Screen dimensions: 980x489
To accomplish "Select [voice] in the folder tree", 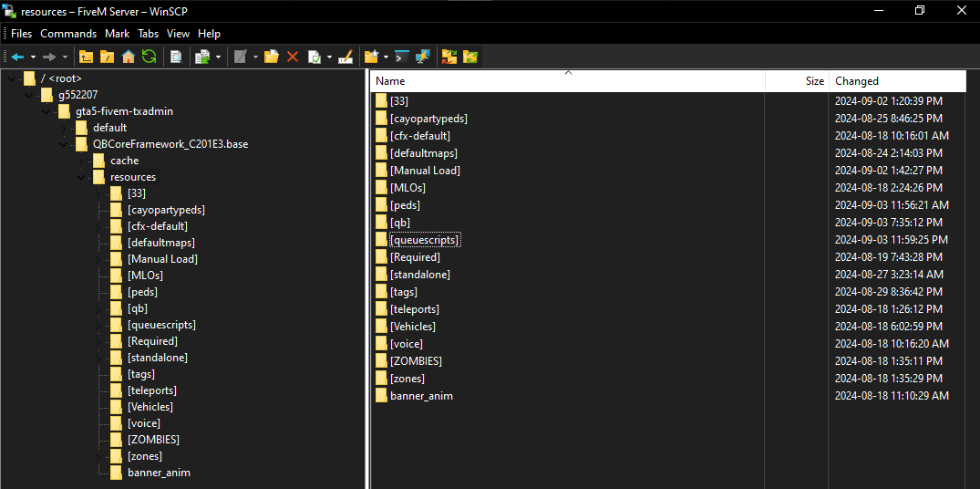I will click(144, 422).
